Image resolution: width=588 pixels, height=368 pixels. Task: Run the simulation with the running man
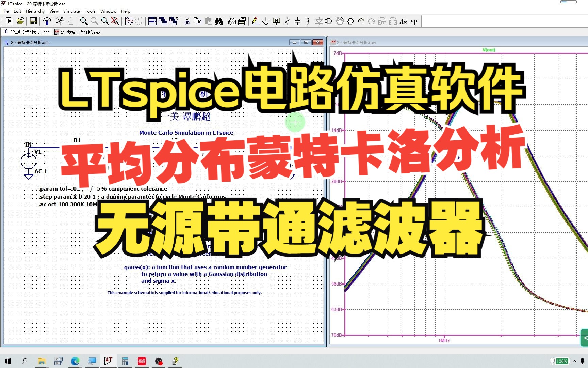tap(60, 21)
